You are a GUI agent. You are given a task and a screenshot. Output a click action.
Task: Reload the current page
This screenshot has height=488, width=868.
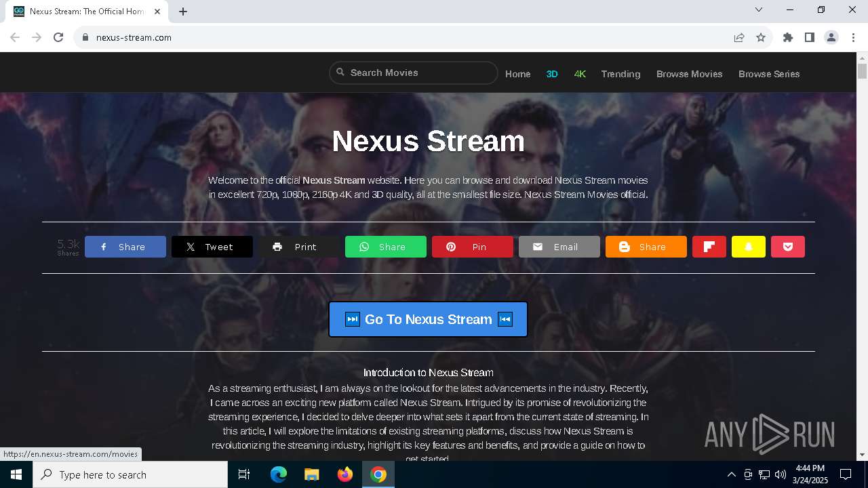pos(58,37)
